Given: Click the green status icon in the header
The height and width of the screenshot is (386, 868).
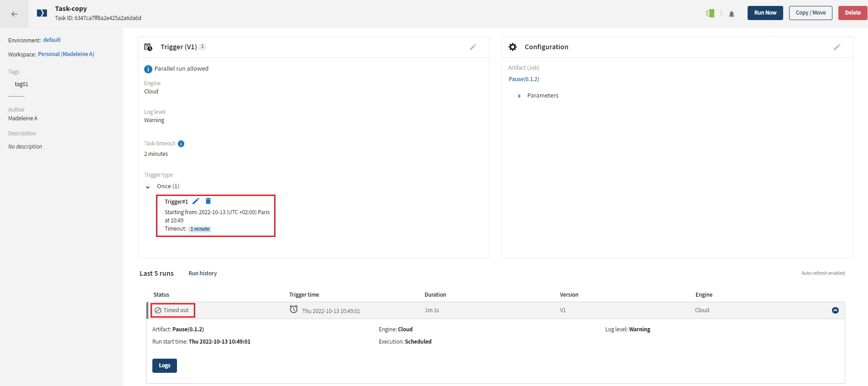Looking at the screenshot, I should [710, 13].
